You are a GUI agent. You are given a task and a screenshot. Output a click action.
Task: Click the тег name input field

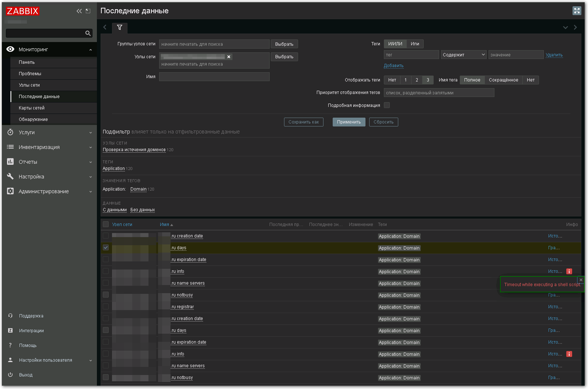[412, 55]
